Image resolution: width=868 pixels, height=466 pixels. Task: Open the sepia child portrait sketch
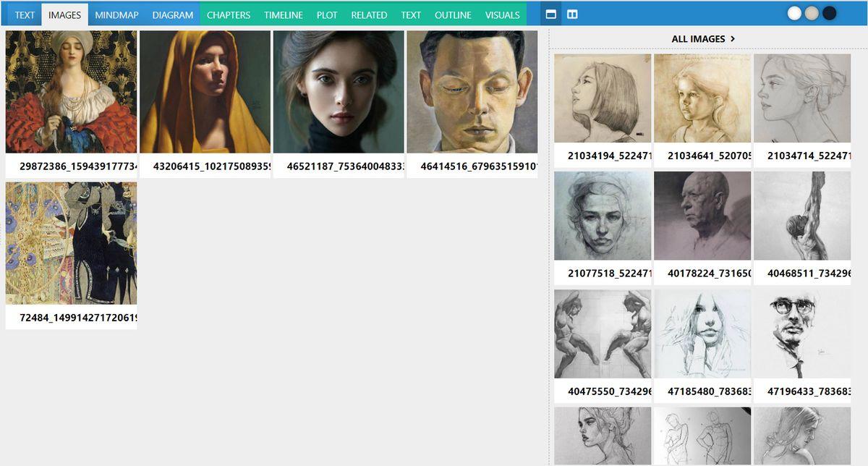(x=702, y=98)
